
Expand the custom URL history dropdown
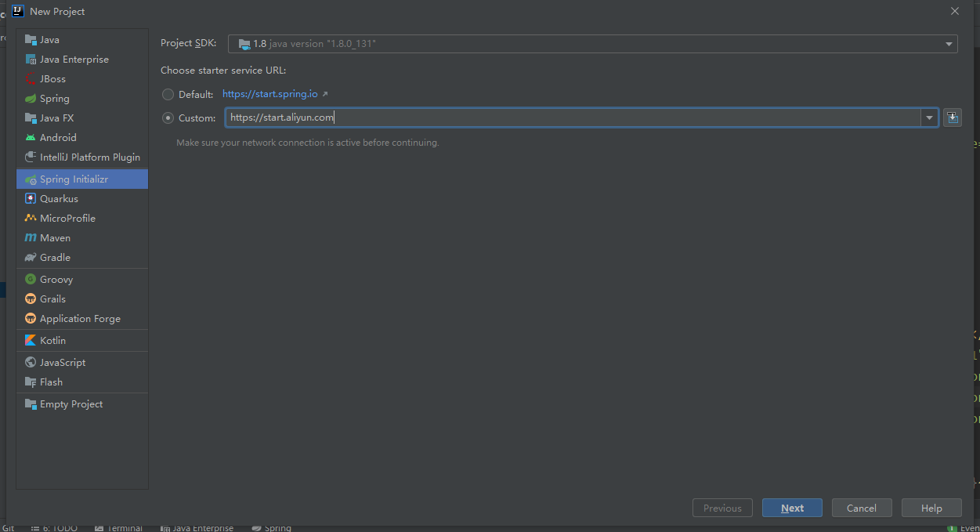pyautogui.click(x=929, y=118)
